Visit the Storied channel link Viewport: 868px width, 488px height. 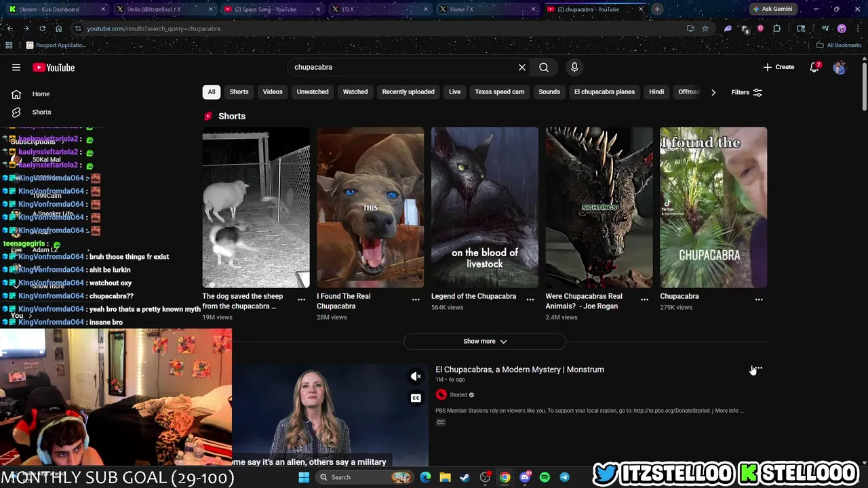pyautogui.click(x=458, y=395)
